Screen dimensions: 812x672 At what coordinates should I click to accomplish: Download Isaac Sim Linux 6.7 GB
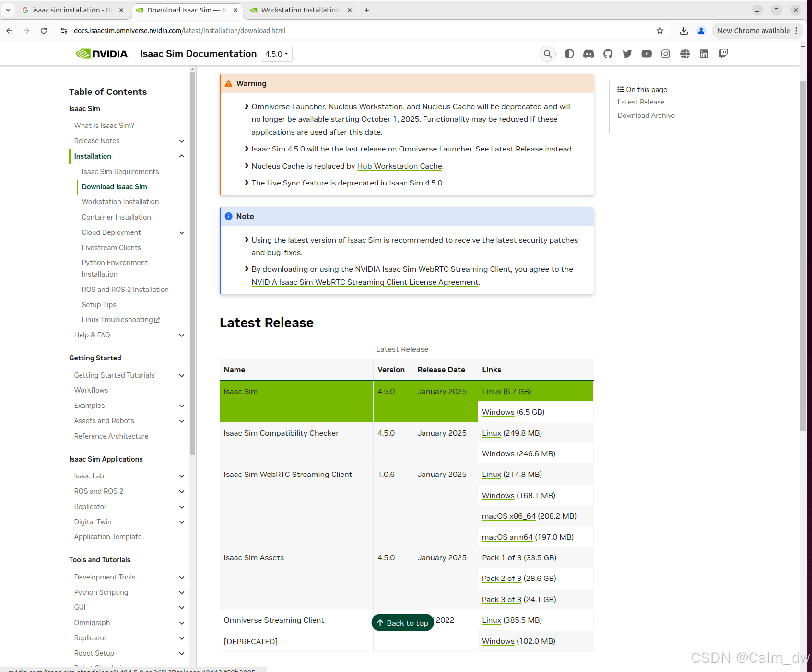pyautogui.click(x=492, y=392)
